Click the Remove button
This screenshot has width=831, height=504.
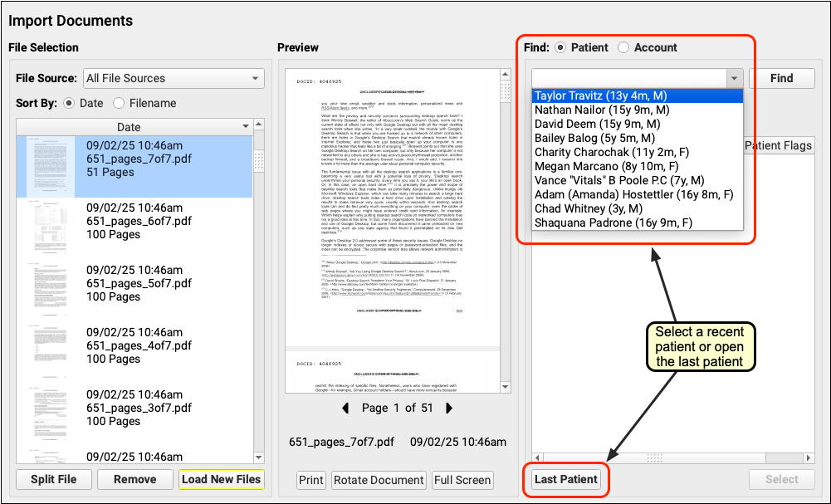click(135, 480)
